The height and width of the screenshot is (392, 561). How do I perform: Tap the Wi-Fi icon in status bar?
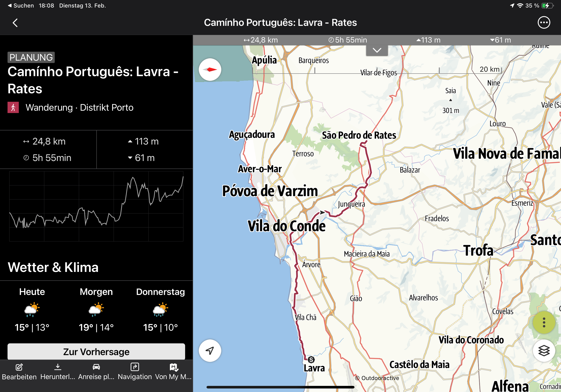[520, 6]
